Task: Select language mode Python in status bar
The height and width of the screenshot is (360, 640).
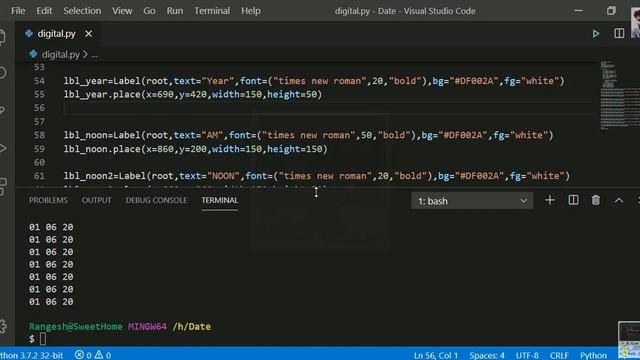Action: click(593, 355)
